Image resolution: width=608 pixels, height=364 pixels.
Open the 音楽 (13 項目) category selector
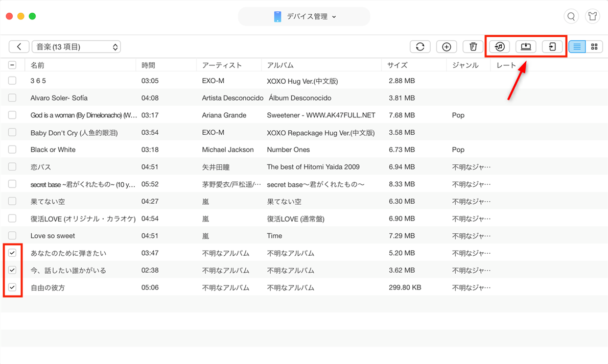tap(76, 47)
